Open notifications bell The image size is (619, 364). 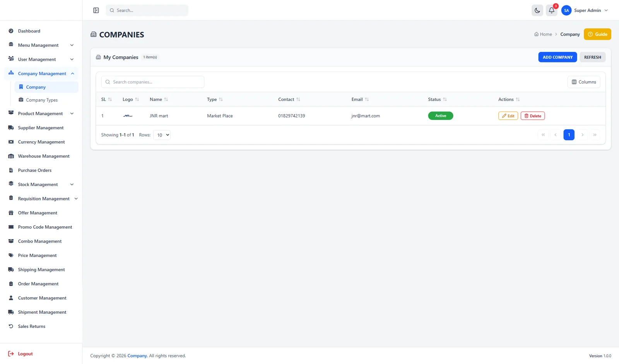click(552, 10)
